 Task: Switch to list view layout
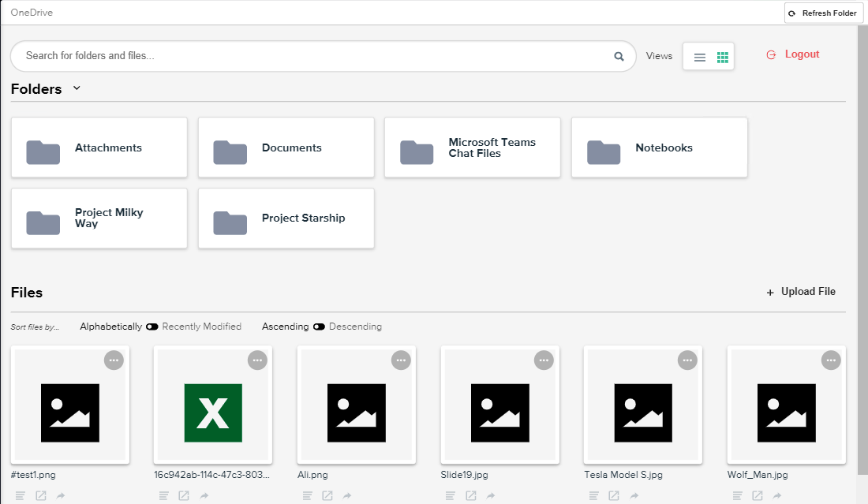coord(700,57)
